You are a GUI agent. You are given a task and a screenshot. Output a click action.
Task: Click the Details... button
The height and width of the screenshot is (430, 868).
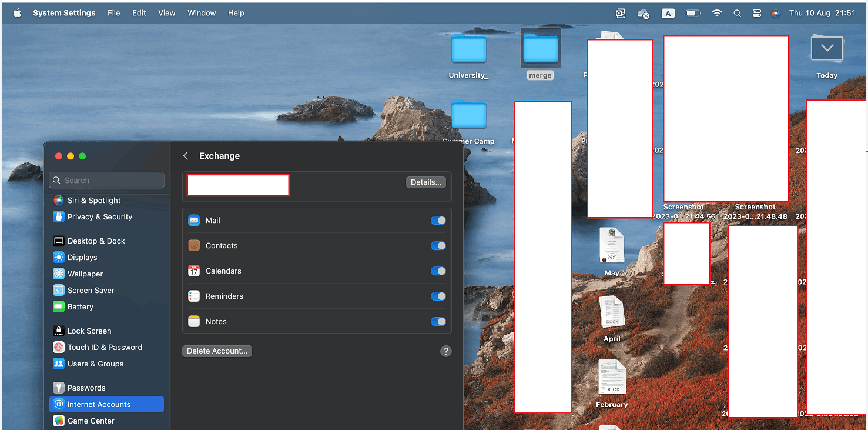(426, 182)
